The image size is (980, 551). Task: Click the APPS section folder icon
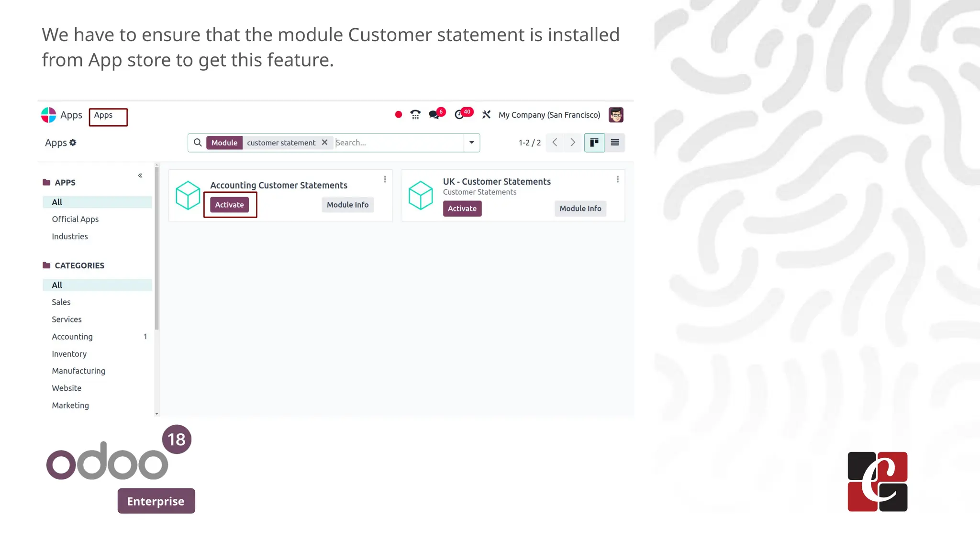tap(46, 182)
